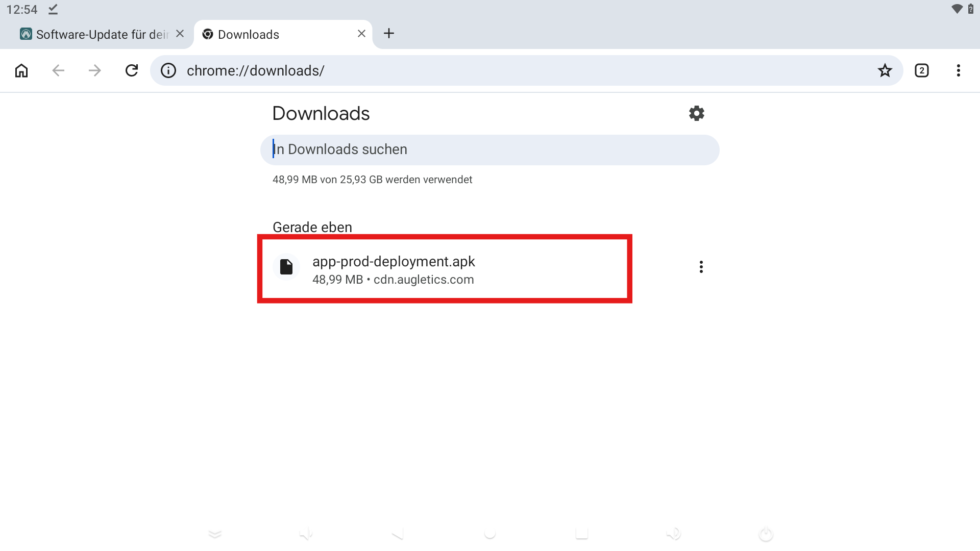The height and width of the screenshot is (551, 980).
Task: Tap the download-complete checkmark in status bar
Action: click(53, 9)
